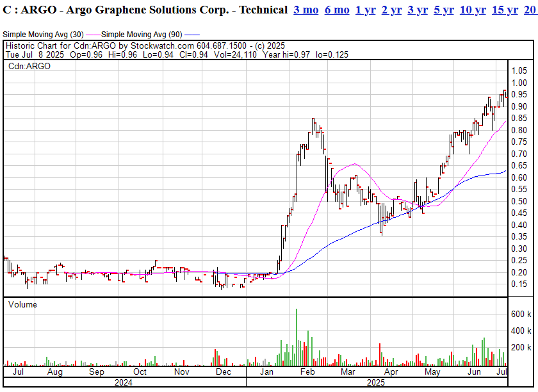Click the 0.50 price axis label

click(519, 201)
